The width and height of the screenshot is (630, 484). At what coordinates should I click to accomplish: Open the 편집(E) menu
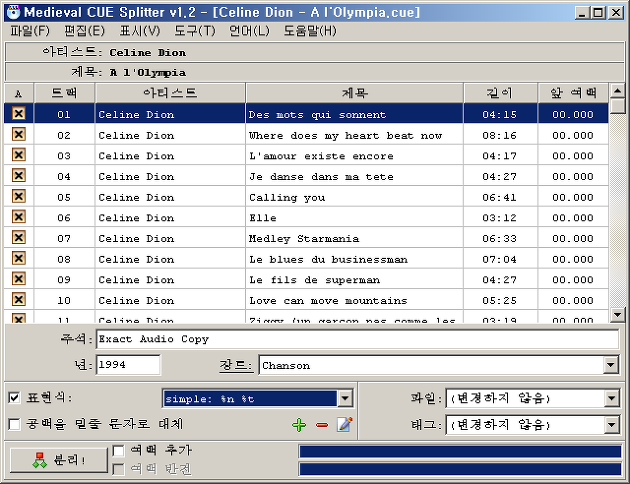coord(84,31)
